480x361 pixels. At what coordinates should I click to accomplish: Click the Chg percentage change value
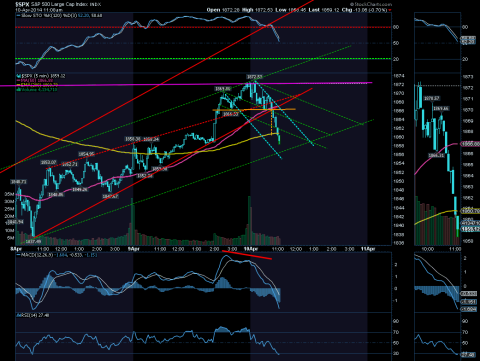tap(378, 10)
